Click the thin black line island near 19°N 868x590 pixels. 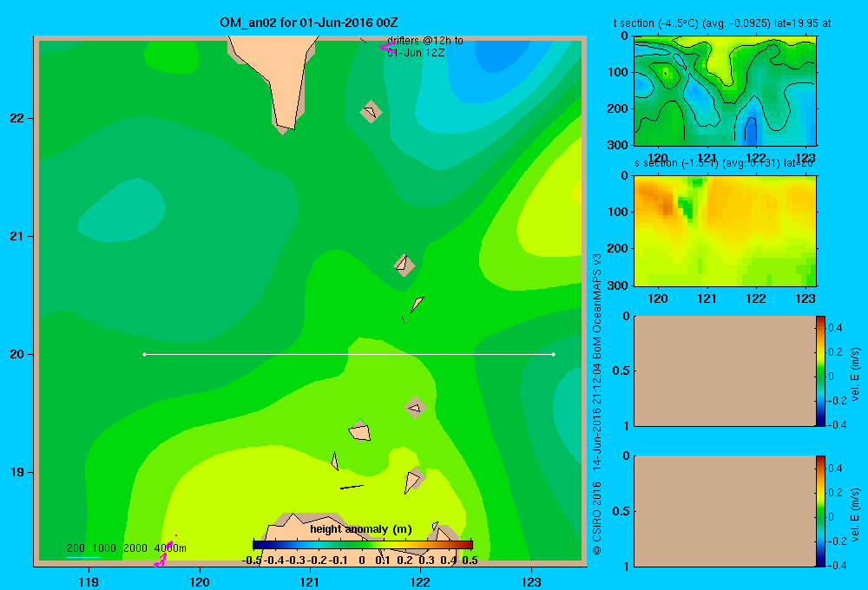coord(352,487)
